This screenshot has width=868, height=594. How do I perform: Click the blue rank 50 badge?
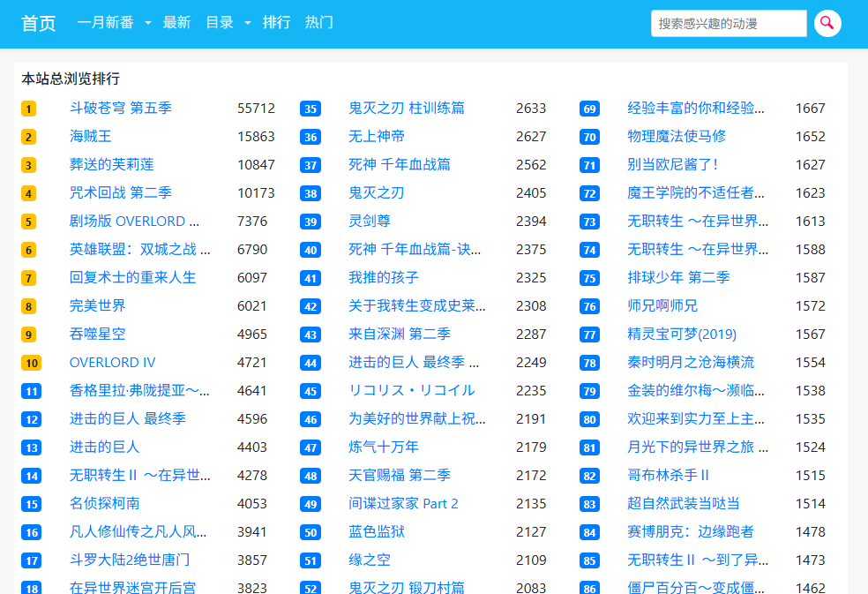tap(311, 532)
